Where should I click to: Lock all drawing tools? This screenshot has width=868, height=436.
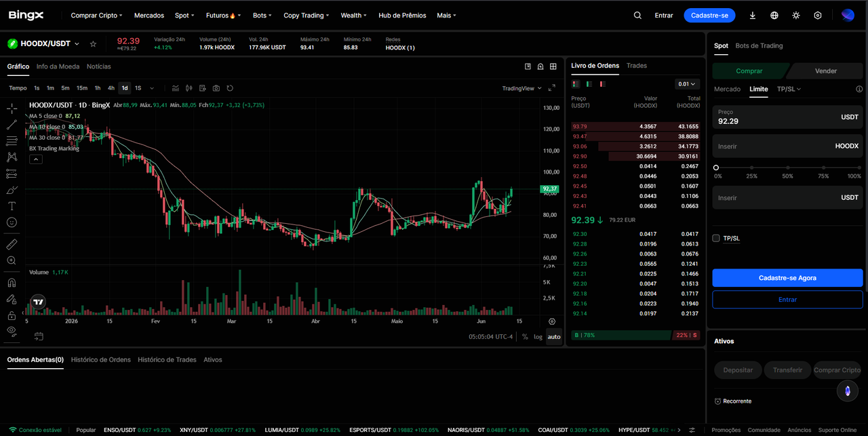coord(12,315)
